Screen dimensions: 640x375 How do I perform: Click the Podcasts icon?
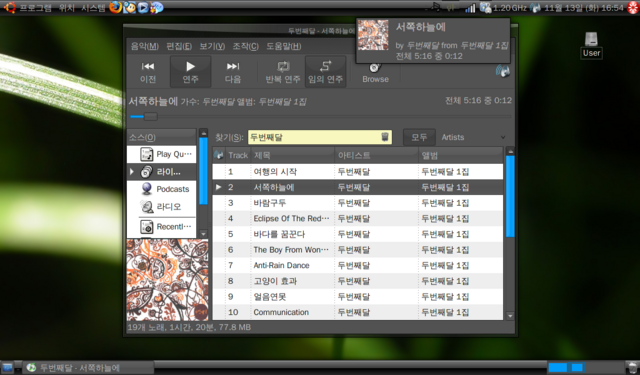click(147, 189)
